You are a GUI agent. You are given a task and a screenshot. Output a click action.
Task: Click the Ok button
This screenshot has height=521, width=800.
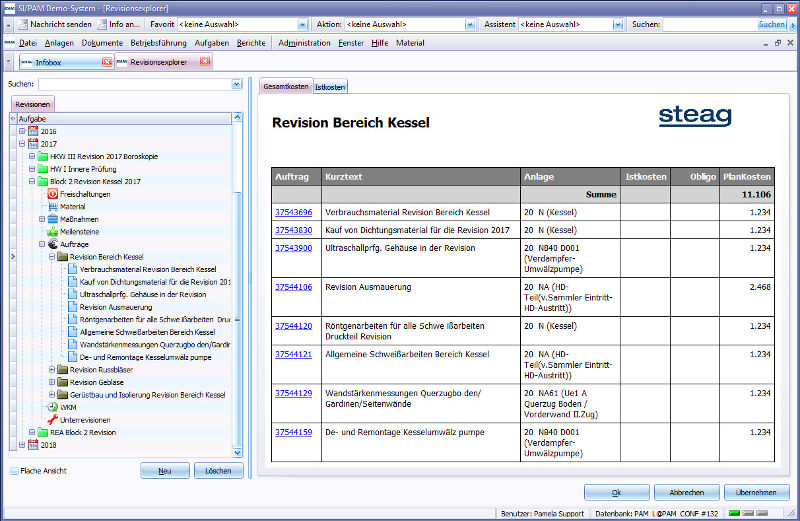(x=616, y=492)
